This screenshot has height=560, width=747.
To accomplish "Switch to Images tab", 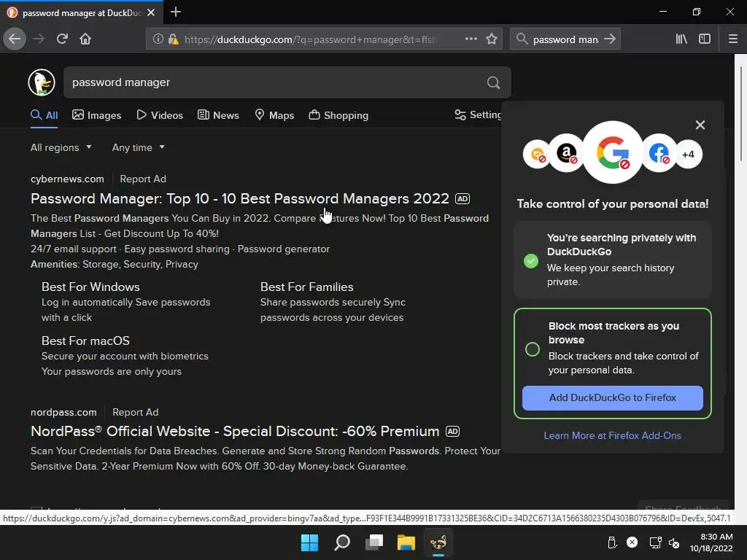I will (x=97, y=115).
